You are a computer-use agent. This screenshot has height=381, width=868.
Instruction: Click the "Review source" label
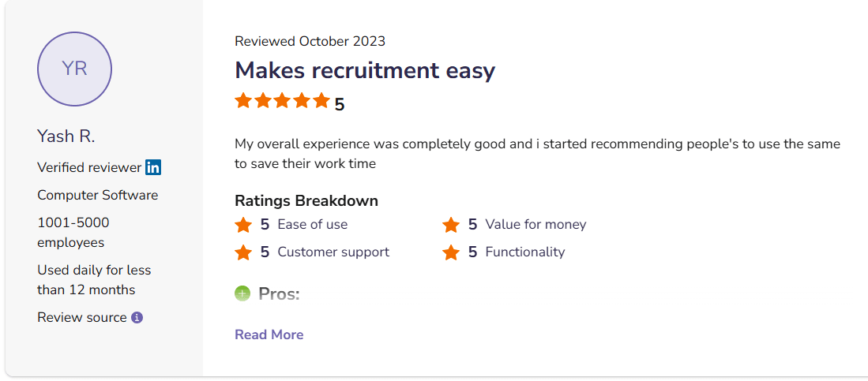point(82,317)
